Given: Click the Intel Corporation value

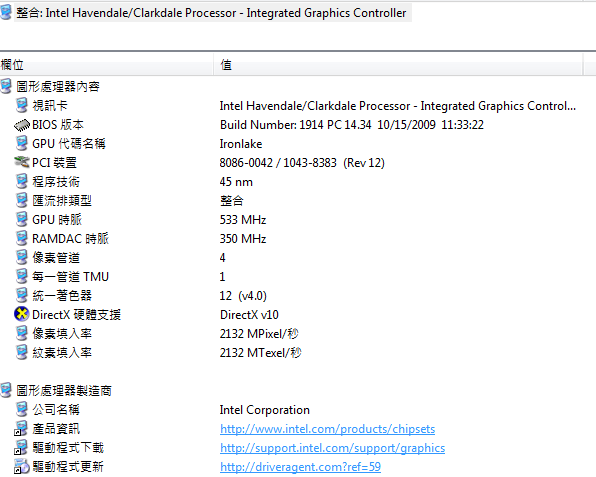Looking at the screenshot, I should tap(265, 410).
